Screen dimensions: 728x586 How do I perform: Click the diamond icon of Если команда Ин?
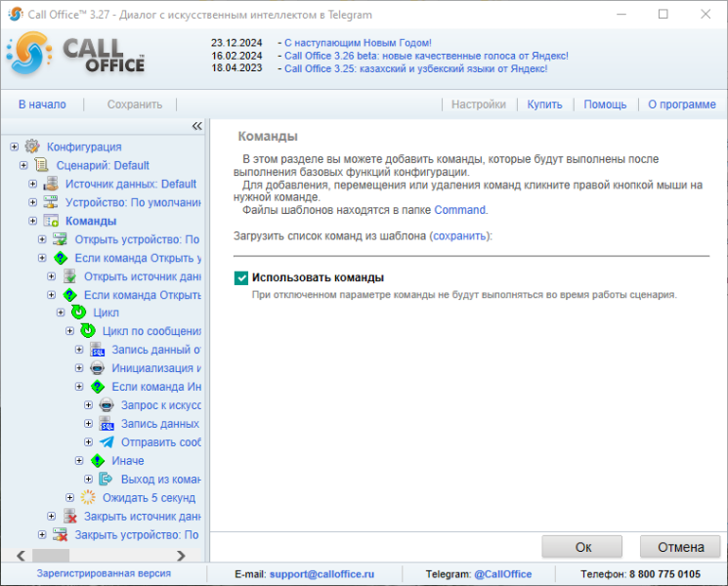click(98, 386)
